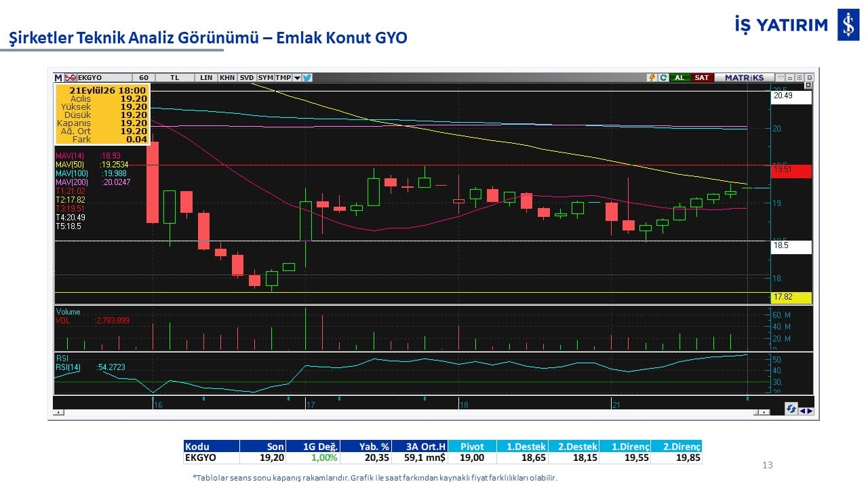
Task: Toggle the KHN option in toolbar
Action: 227,77
